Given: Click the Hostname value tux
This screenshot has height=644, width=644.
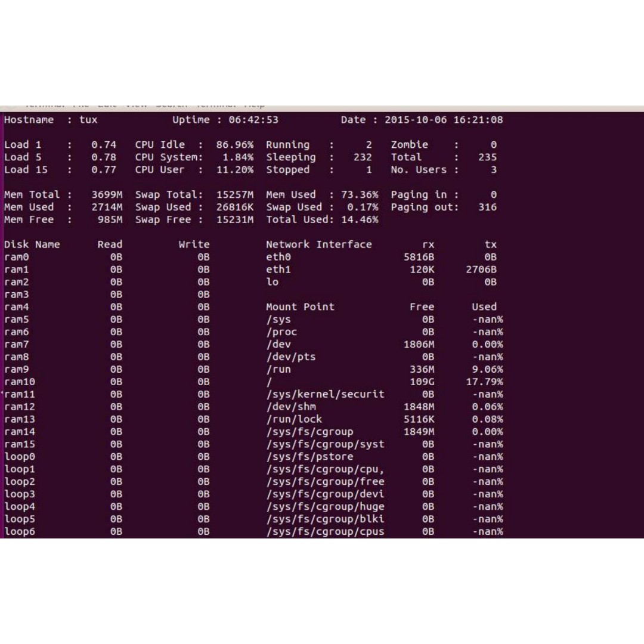Looking at the screenshot, I should click(x=88, y=120).
